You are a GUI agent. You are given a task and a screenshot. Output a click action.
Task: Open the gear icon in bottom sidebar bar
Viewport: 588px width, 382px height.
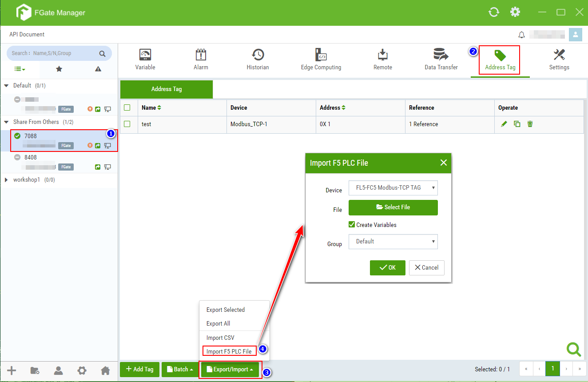tap(82, 370)
